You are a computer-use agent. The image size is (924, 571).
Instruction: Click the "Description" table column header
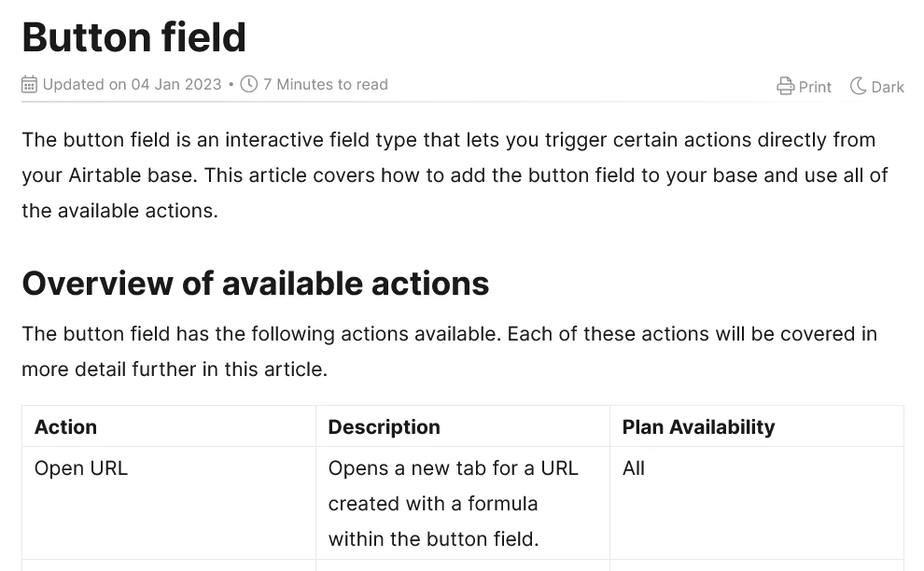(x=384, y=426)
